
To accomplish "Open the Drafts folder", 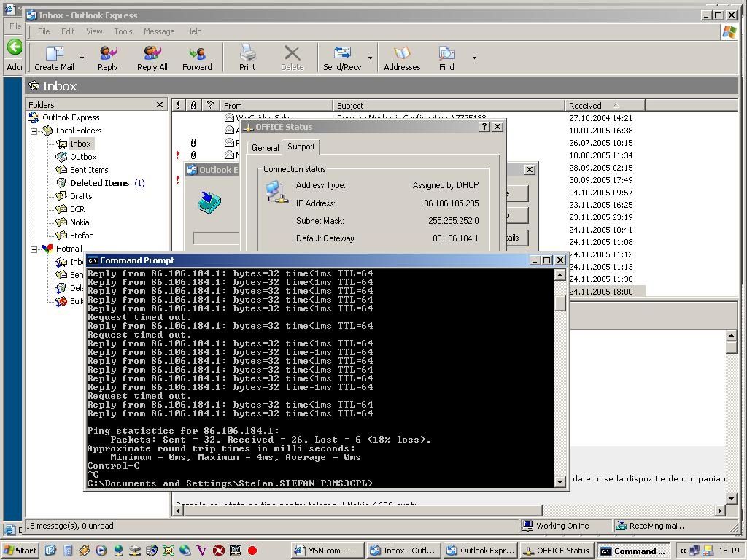I will click(81, 196).
